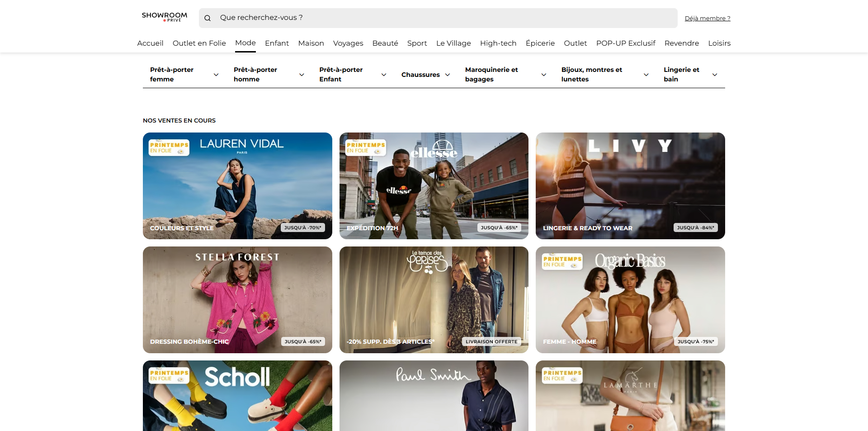Click the 'JUSQU'À -75%' badge on Organic Basics
The height and width of the screenshot is (431, 868).
tap(696, 342)
